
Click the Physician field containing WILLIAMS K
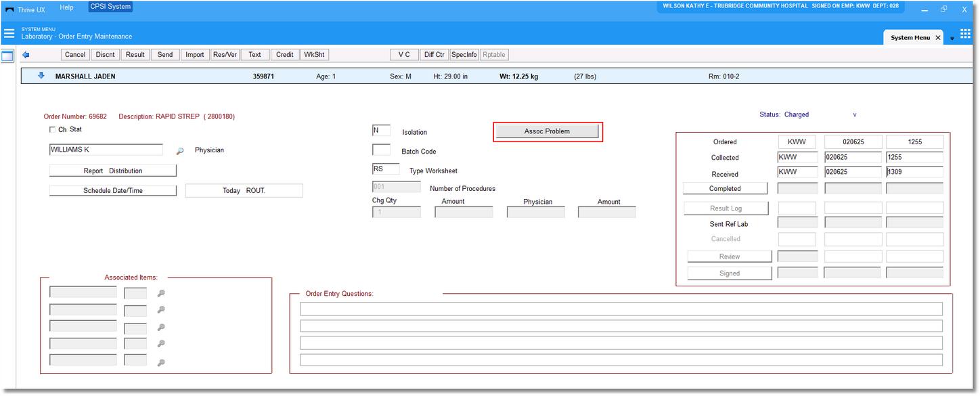(106, 150)
